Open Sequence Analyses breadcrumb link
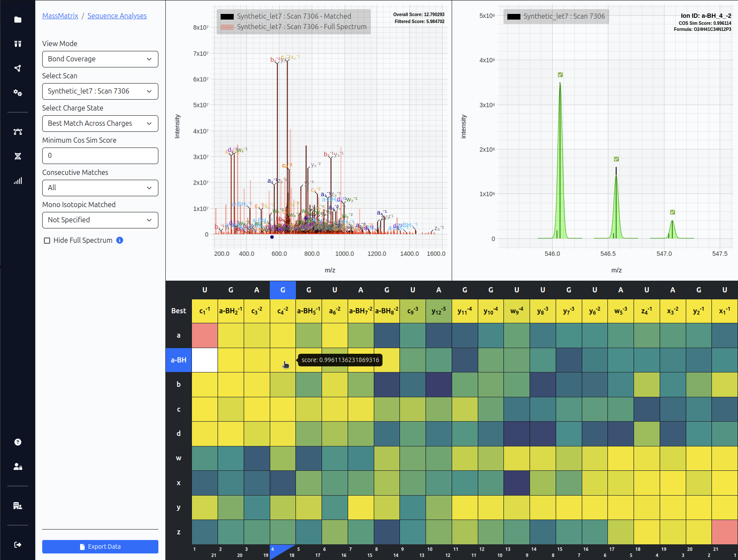Viewport: 738px width, 560px height. click(117, 16)
